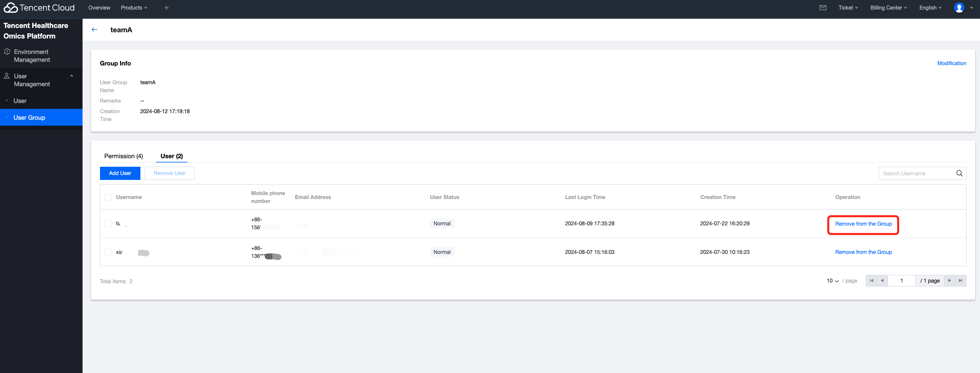The image size is (980, 373).
Task: Go to last page pagination icon
Action: click(x=961, y=281)
